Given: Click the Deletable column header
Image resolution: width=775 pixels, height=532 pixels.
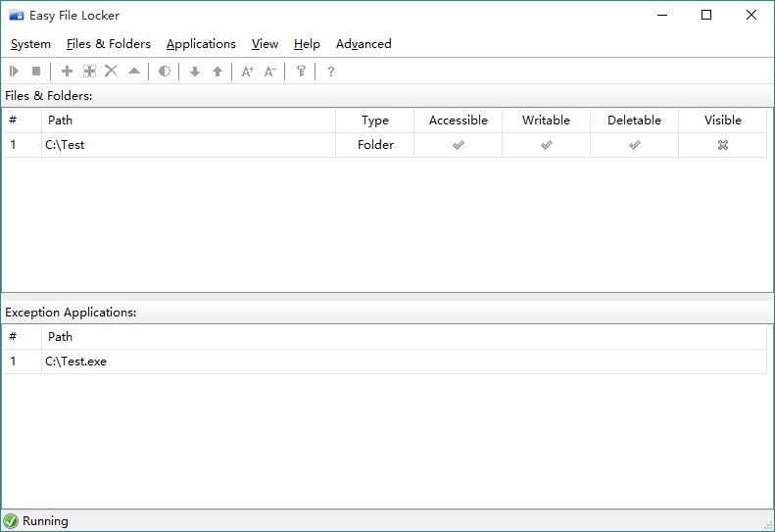Looking at the screenshot, I should tap(635, 121).
